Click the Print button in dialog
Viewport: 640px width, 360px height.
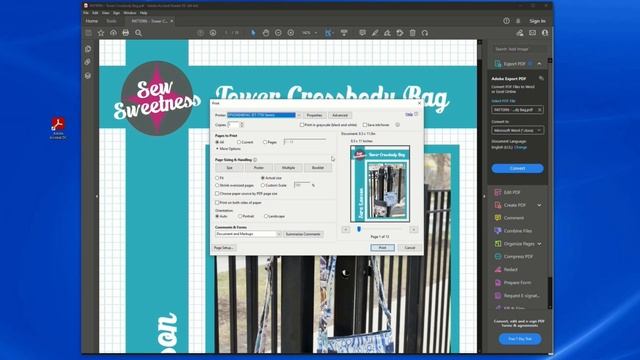[x=382, y=248]
